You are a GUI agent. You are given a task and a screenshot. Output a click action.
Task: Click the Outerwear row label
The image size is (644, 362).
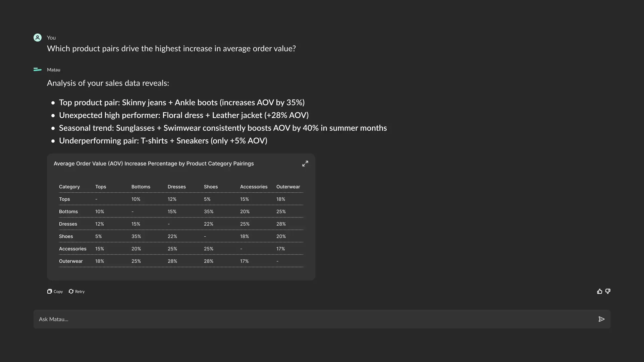coord(71,261)
